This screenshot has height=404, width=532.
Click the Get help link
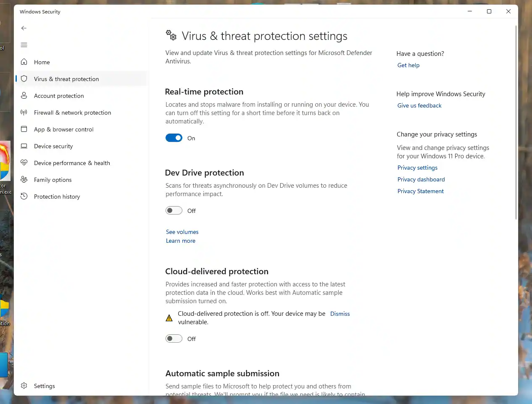coord(408,65)
